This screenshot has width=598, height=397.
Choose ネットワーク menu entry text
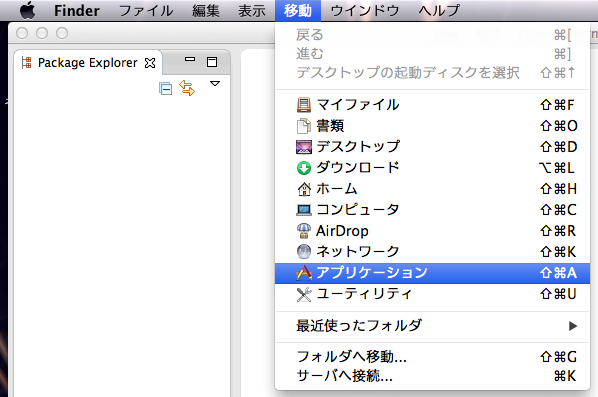click(x=358, y=252)
